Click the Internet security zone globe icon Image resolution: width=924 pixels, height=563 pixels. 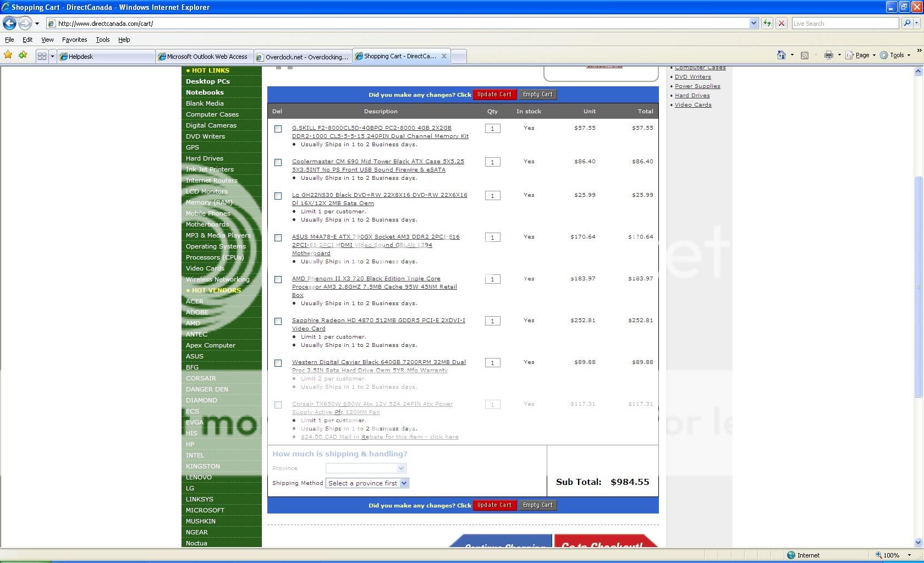[x=791, y=555]
